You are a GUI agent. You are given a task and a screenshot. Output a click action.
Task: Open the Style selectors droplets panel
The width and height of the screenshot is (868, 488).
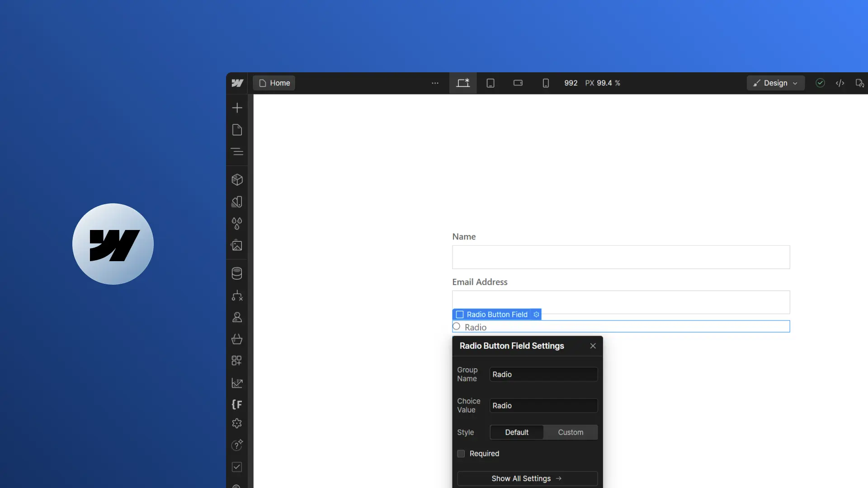237,224
